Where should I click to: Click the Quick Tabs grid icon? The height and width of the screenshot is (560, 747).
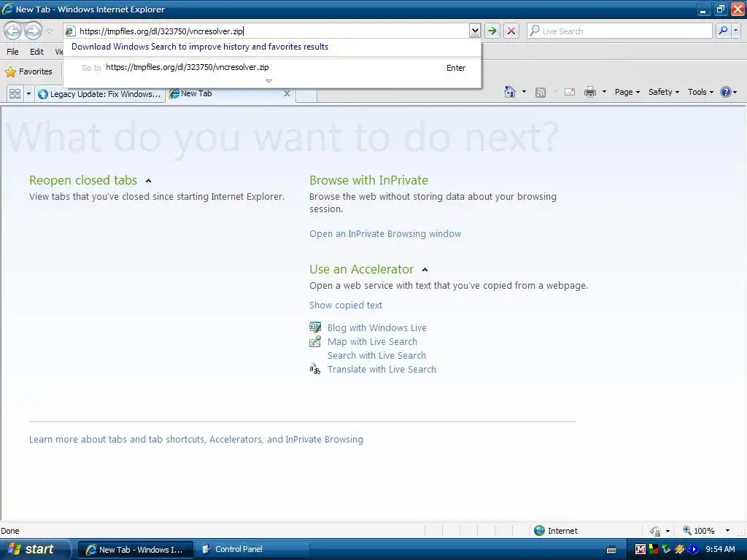pyautogui.click(x=15, y=93)
